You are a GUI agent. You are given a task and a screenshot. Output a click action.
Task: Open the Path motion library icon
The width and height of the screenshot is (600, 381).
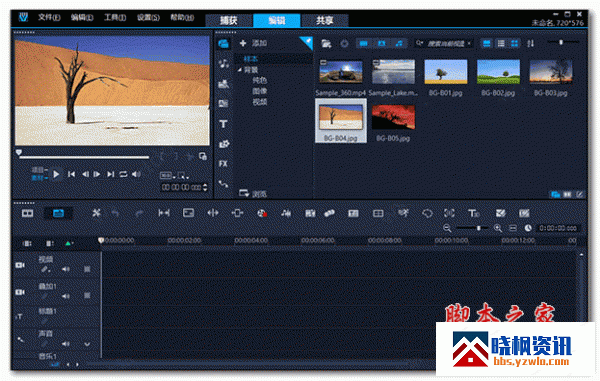(223, 184)
